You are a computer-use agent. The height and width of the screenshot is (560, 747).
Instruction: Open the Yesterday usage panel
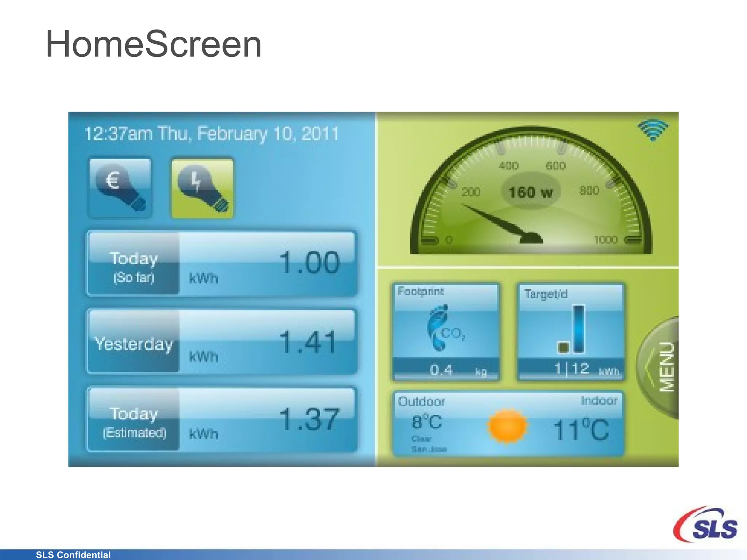click(x=221, y=341)
